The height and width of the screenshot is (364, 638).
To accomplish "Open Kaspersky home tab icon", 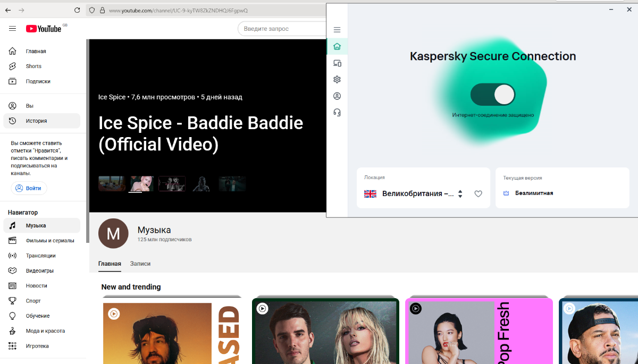I will pos(337,46).
